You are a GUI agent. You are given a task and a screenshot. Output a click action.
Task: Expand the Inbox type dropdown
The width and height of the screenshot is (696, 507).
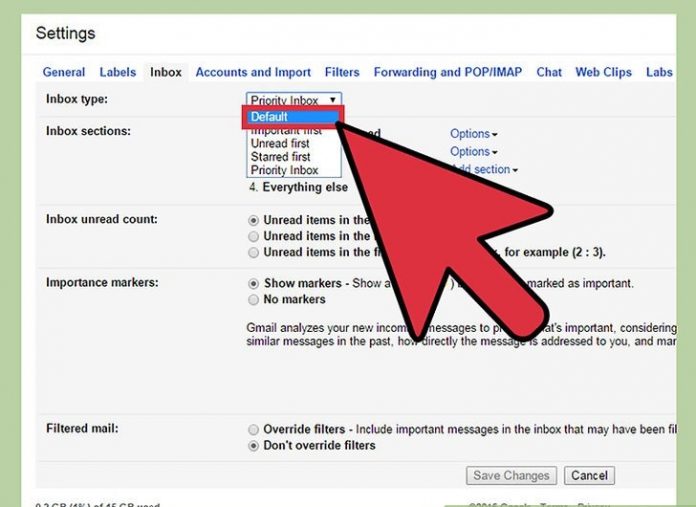[x=293, y=100]
